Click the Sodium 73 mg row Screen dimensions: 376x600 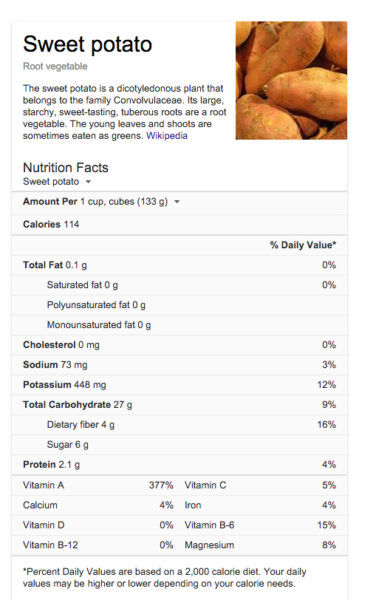(x=179, y=365)
